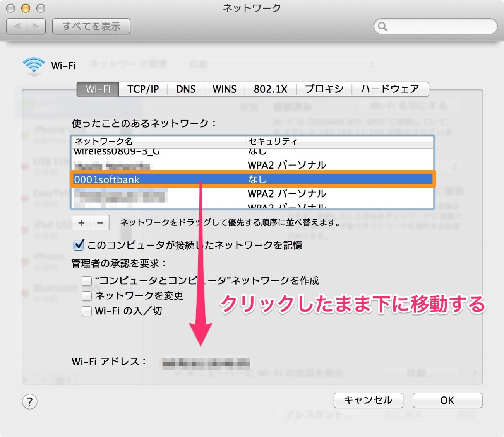
Task: Open the WINS tab
Action: point(225,89)
